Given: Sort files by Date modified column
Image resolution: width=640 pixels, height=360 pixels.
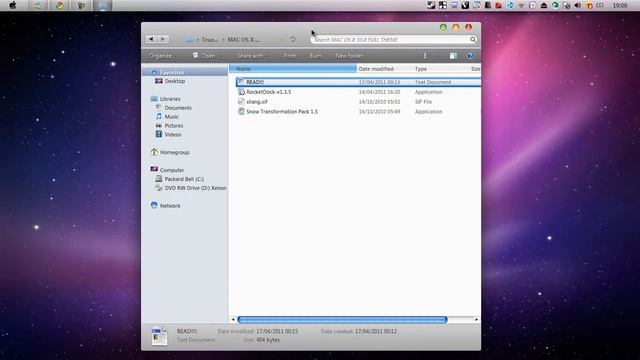Looking at the screenshot, I should (384, 69).
